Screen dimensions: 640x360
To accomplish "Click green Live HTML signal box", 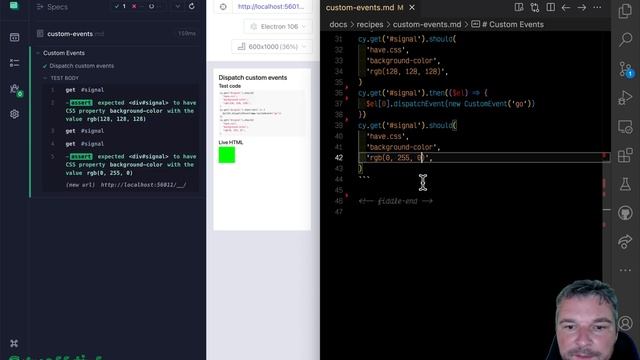I will (x=227, y=155).
